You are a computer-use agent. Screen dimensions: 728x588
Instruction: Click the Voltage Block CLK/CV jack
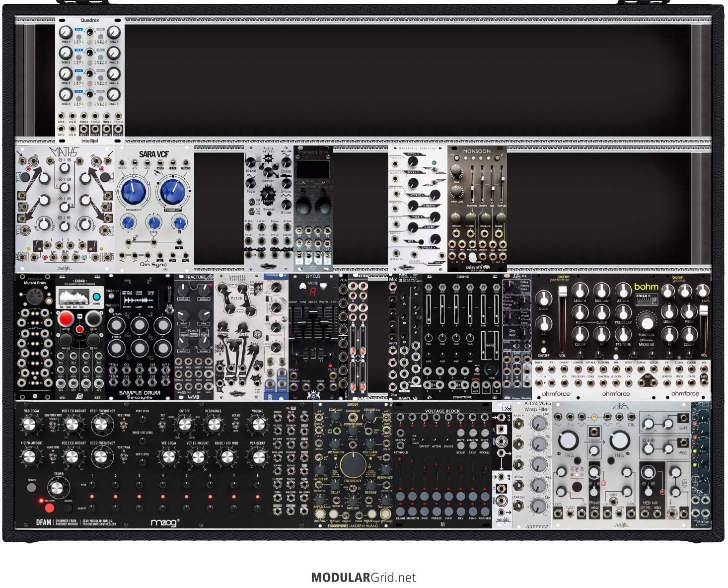(x=400, y=433)
